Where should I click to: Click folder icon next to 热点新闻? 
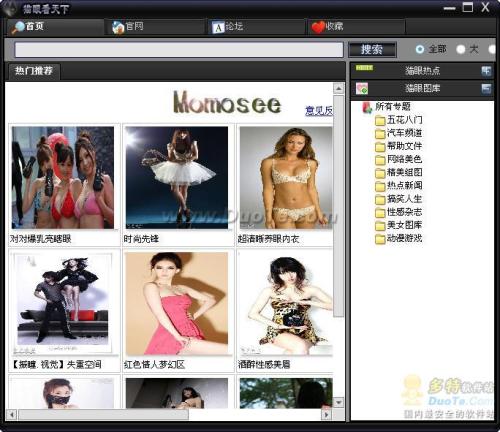coord(380,186)
